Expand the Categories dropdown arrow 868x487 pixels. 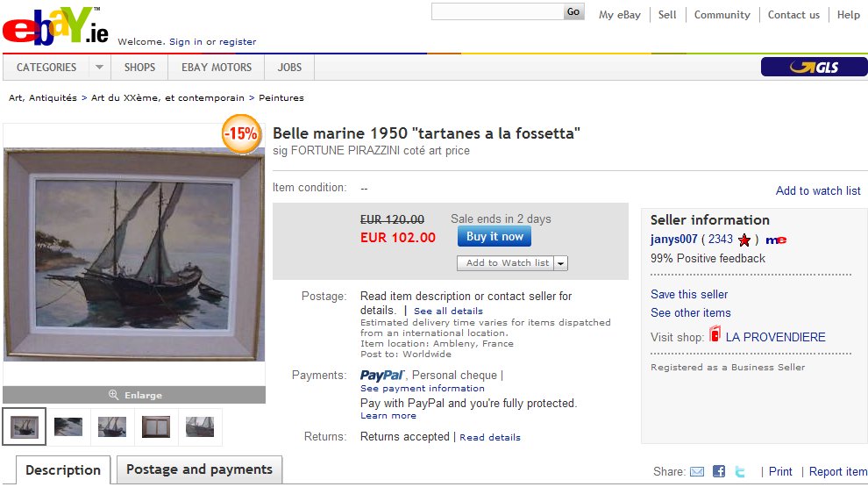(x=99, y=68)
